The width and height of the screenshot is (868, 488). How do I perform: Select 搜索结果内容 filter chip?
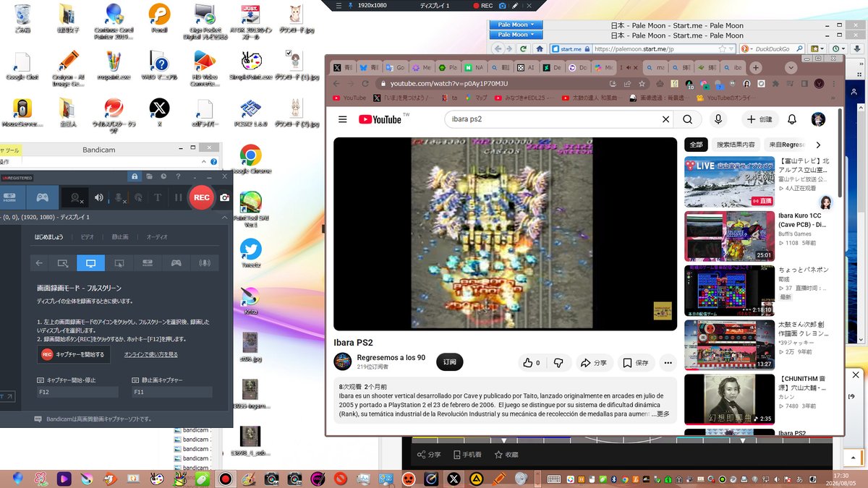[x=736, y=145]
